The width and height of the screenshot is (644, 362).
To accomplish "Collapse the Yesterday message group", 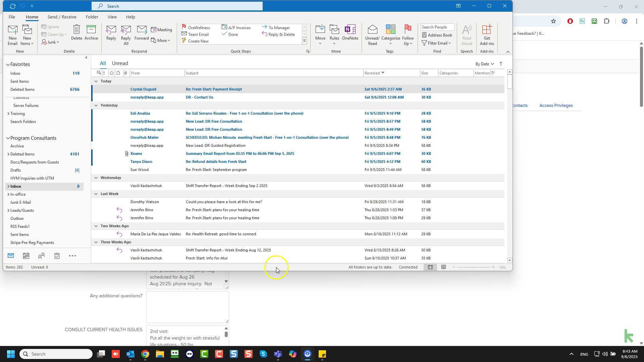I will coord(96,105).
